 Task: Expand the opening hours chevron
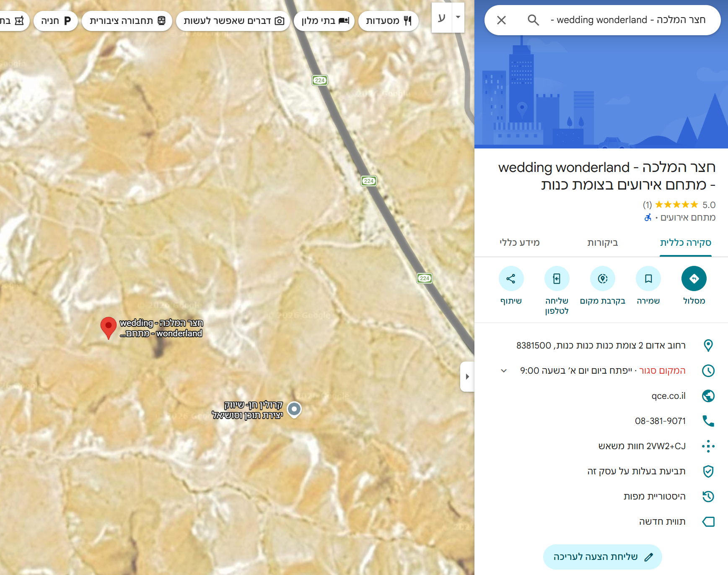pyautogui.click(x=504, y=371)
